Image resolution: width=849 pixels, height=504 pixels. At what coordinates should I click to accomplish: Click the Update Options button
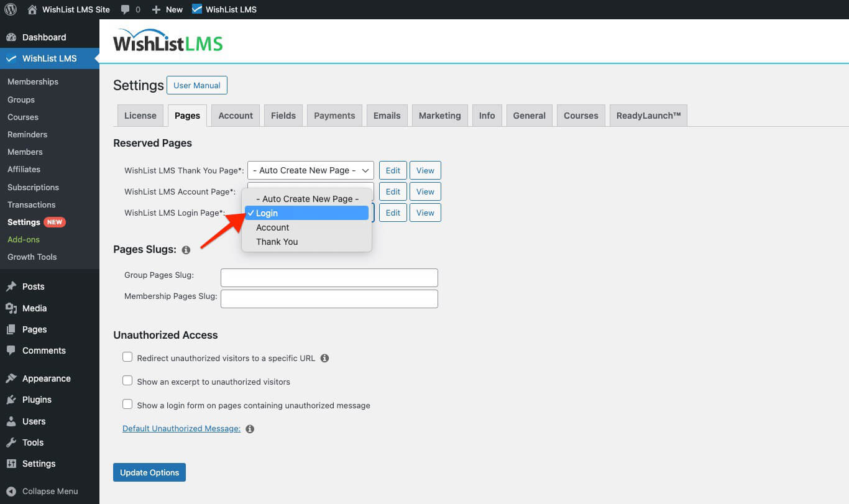pos(149,472)
